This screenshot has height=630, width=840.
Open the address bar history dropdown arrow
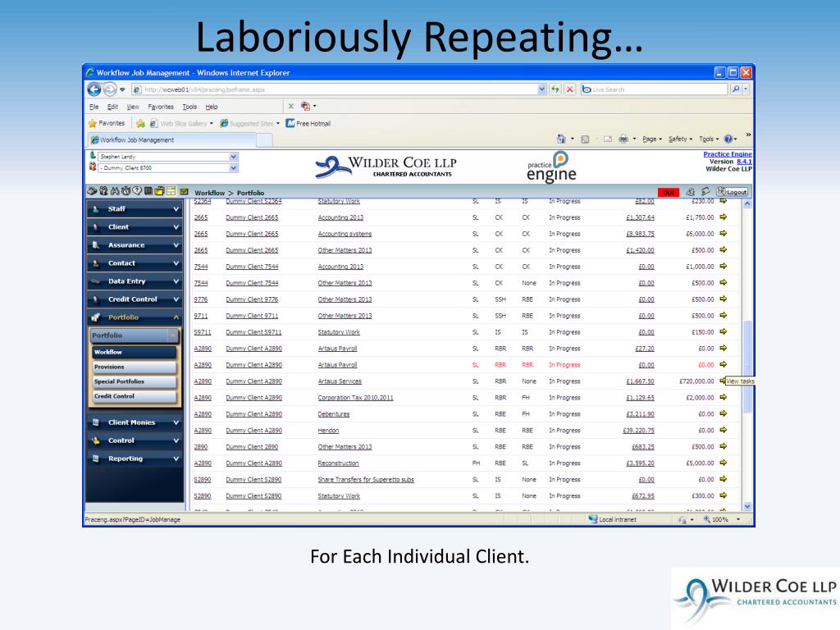tap(541, 89)
